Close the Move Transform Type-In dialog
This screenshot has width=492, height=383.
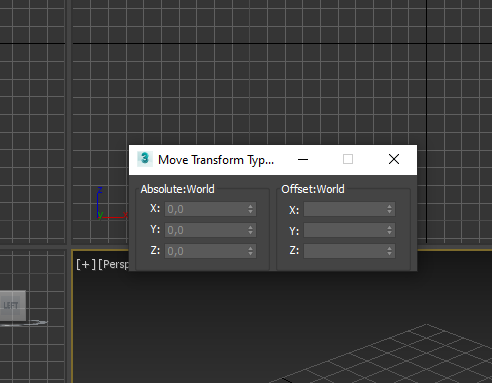[394, 159]
